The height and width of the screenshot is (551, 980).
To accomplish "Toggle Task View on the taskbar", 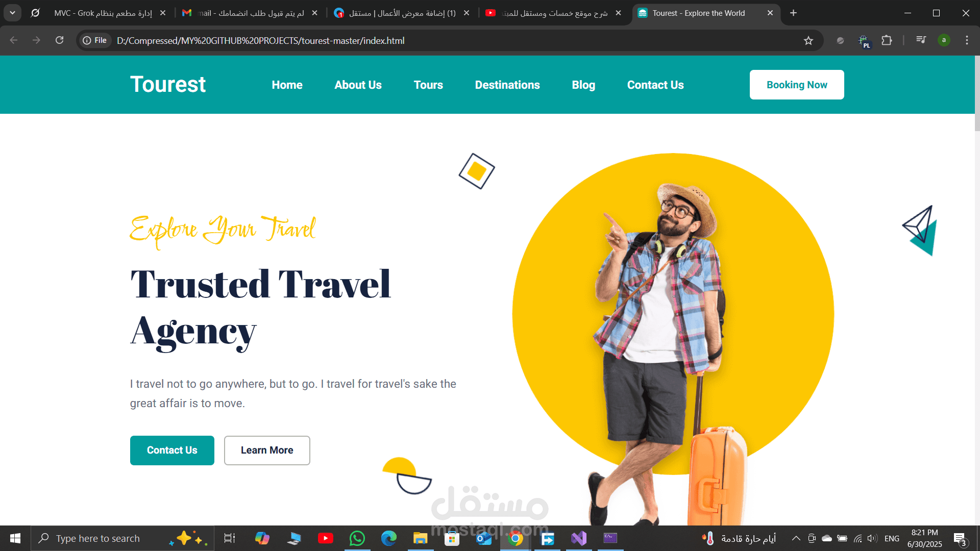I will tap(230, 538).
